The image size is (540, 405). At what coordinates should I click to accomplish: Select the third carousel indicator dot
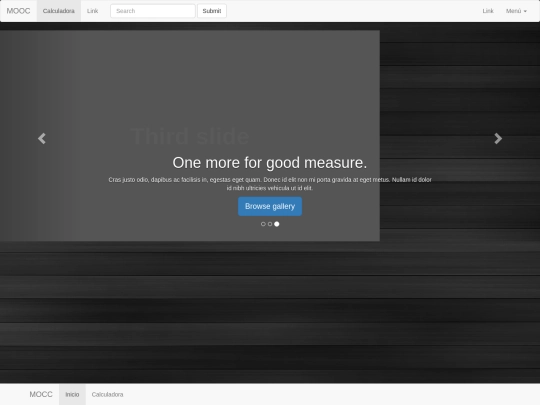click(277, 224)
